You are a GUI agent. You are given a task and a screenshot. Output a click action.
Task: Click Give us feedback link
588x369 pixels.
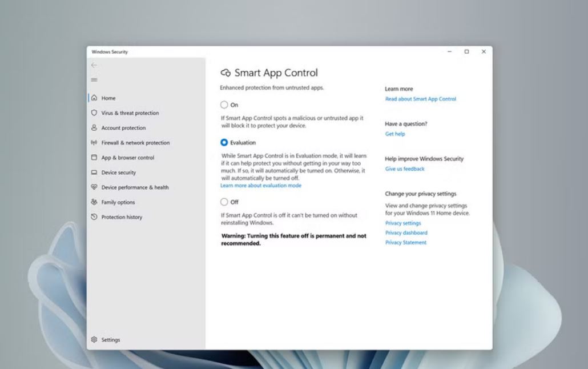pos(405,169)
